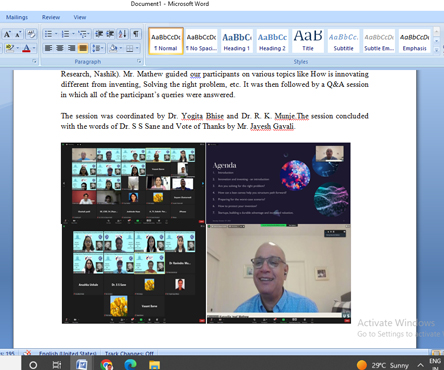Click misspelled word 'Yogita' in document
Image resolution: width=444 pixels, height=370 pixels.
pos(192,116)
